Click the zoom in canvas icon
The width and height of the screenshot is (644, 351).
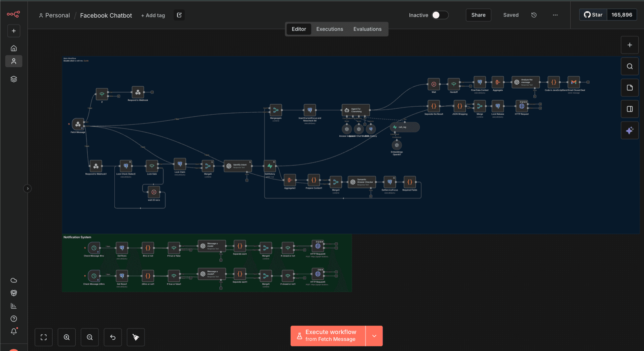(67, 337)
